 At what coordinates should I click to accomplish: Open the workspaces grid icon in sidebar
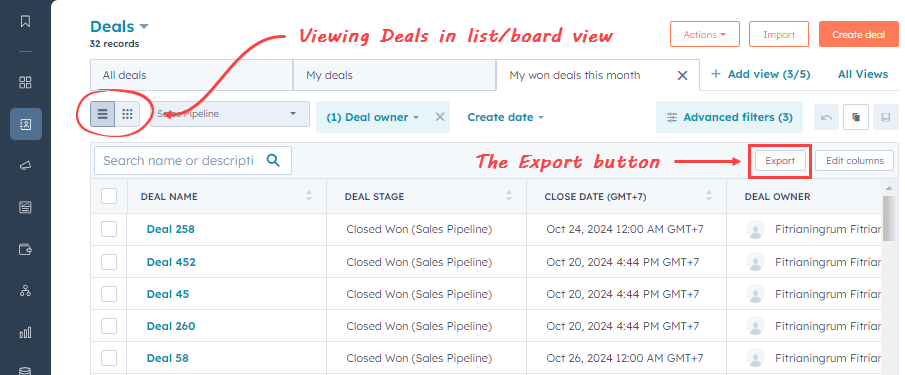25,82
